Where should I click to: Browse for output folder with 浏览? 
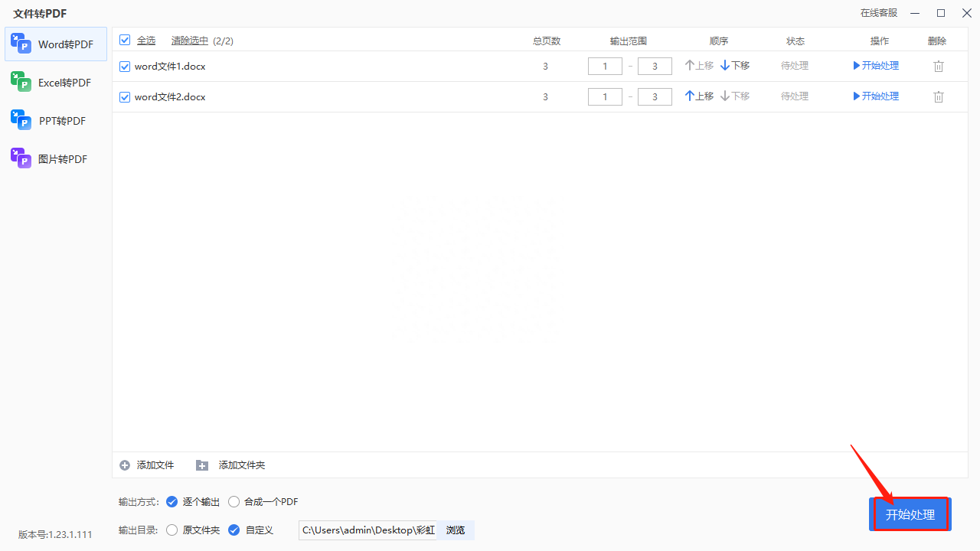pos(456,530)
